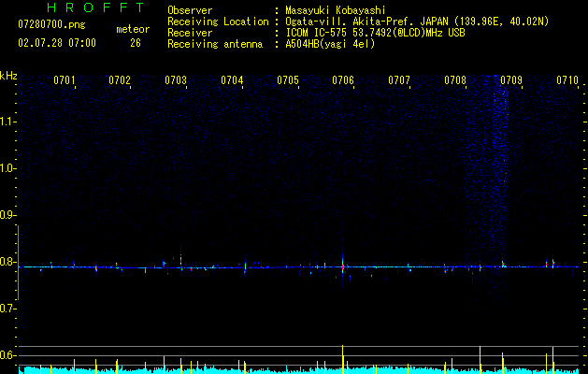Screen dimensions: 588x374
Task: Click the 0703 time marker
Action: (x=176, y=80)
